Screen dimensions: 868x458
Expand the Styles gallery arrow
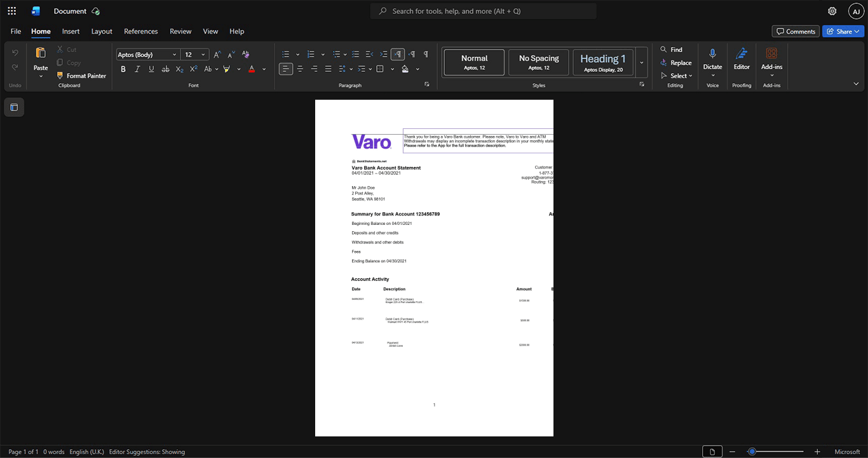click(x=642, y=62)
